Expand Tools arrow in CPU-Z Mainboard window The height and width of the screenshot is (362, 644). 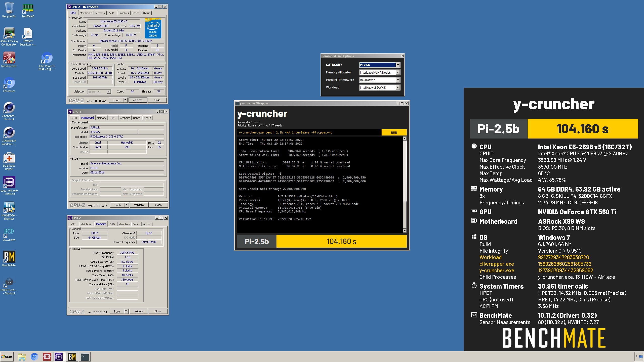click(127, 205)
